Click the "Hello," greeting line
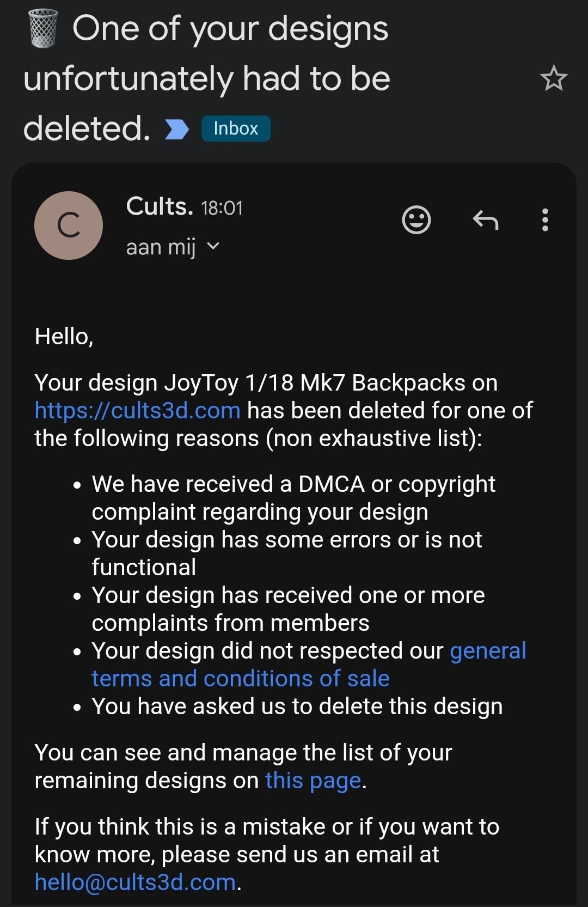This screenshot has height=907, width=588. (64, 336)
